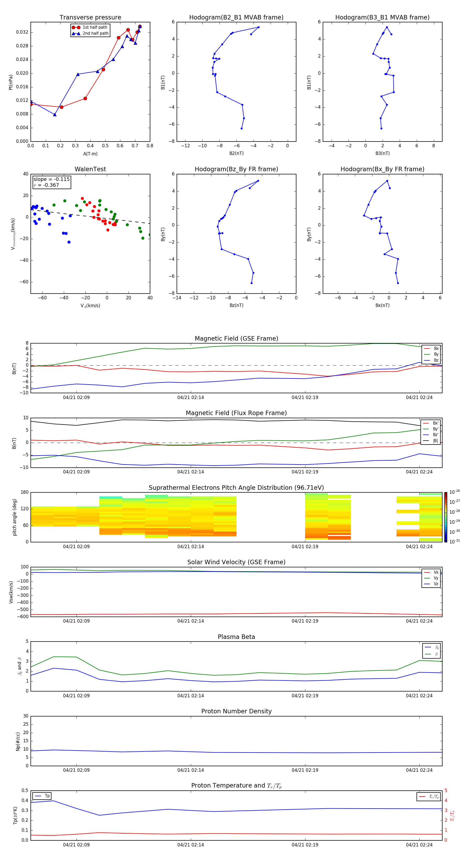Click '04/21 02:14' tick under Proton Number Density
The height and width of the screenshot is (868, 473).
click(x=191, y=770)
